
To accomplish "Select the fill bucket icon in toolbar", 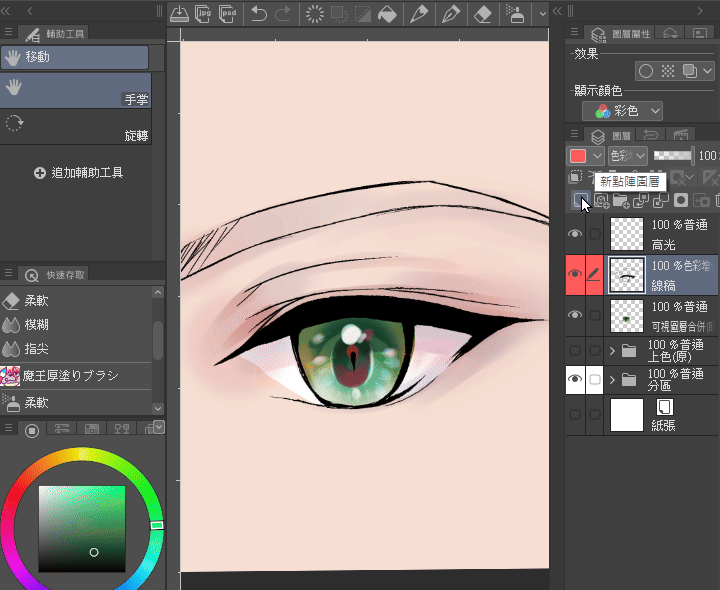I will [385, 14].
